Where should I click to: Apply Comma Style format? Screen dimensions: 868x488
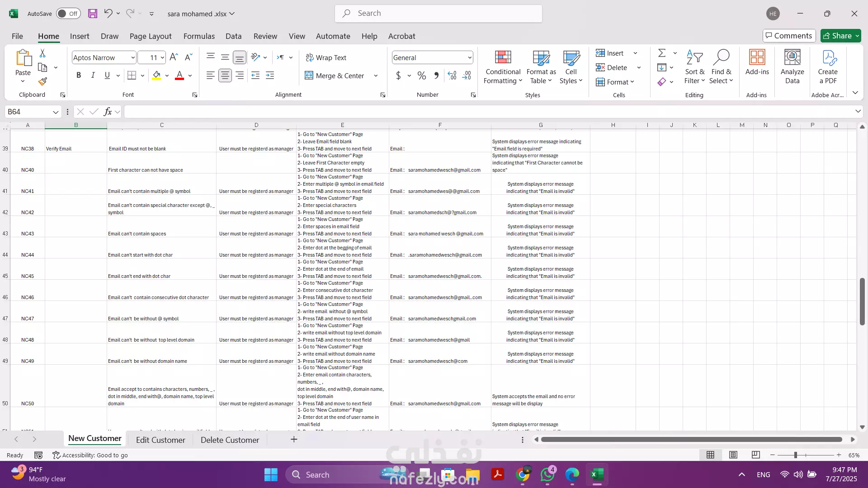pos(436,75)
